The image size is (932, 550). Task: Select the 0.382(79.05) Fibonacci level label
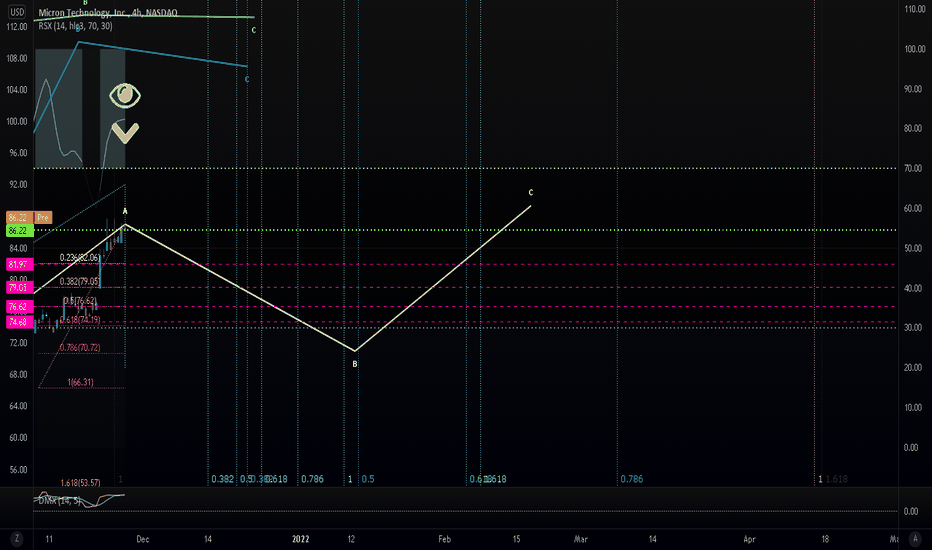80,281
